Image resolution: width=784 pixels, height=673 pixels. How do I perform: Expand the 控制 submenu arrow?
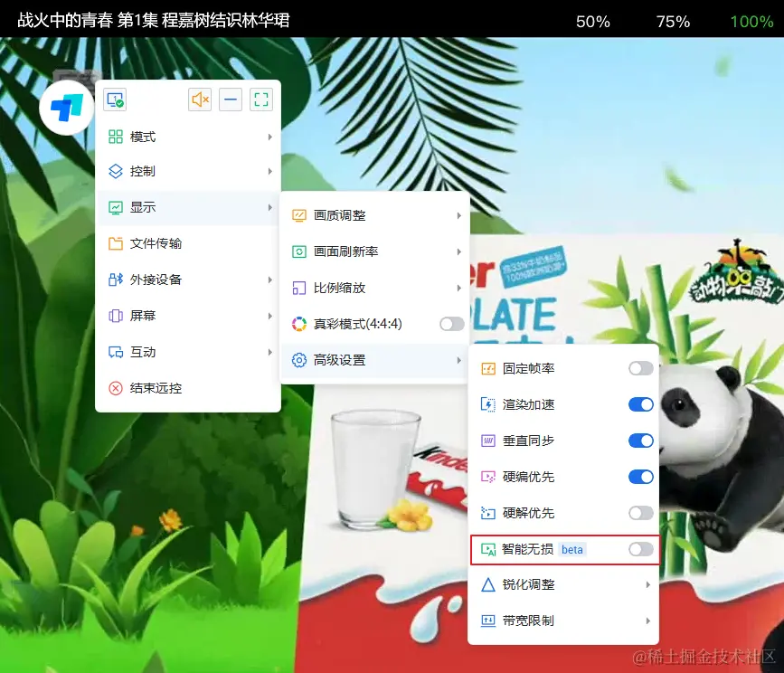270,171
